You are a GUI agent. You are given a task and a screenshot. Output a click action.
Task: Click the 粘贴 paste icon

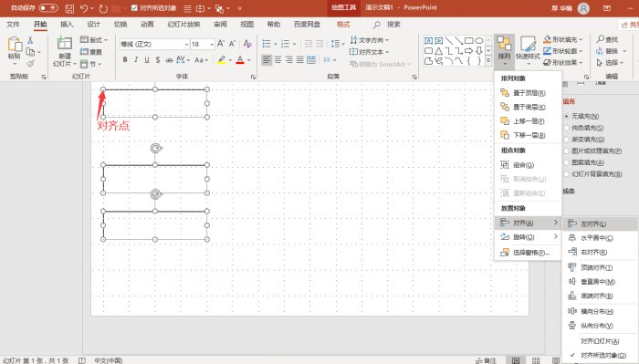click(15, 48)
